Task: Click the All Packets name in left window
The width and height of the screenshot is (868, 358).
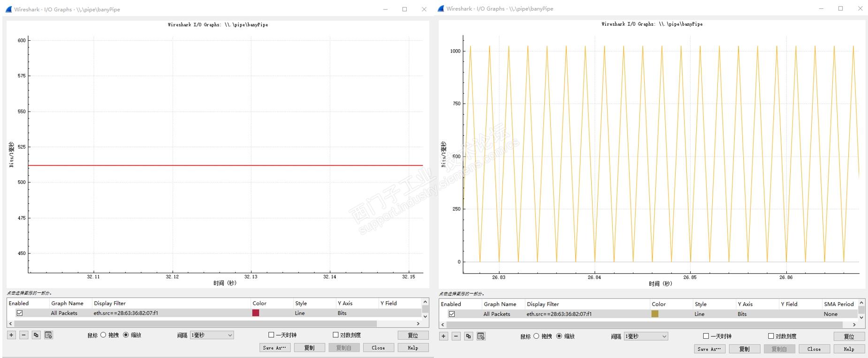Action: (64, 313)
